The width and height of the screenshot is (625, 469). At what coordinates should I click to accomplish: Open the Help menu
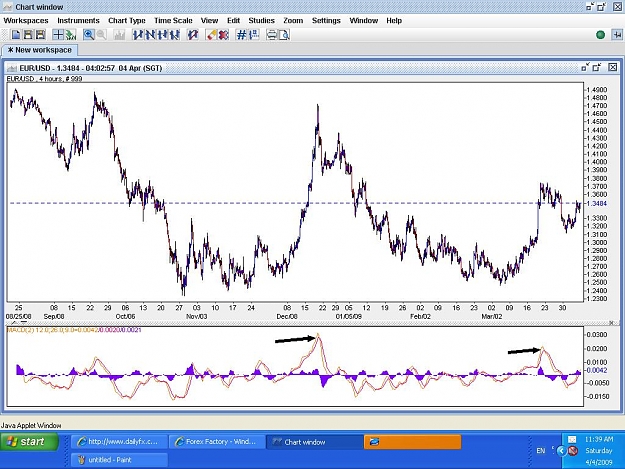(x=394, y=20)
